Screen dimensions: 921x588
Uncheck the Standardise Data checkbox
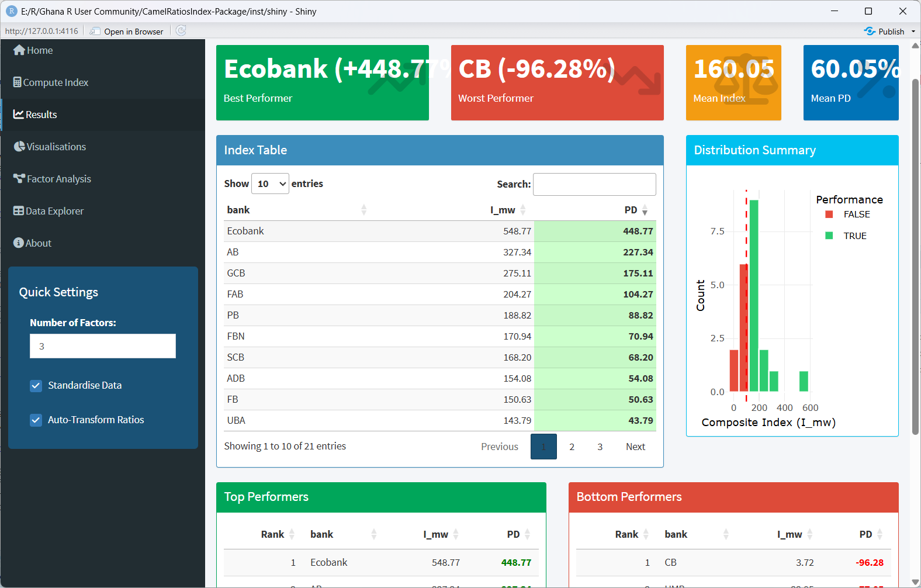(x=36, y=386)
